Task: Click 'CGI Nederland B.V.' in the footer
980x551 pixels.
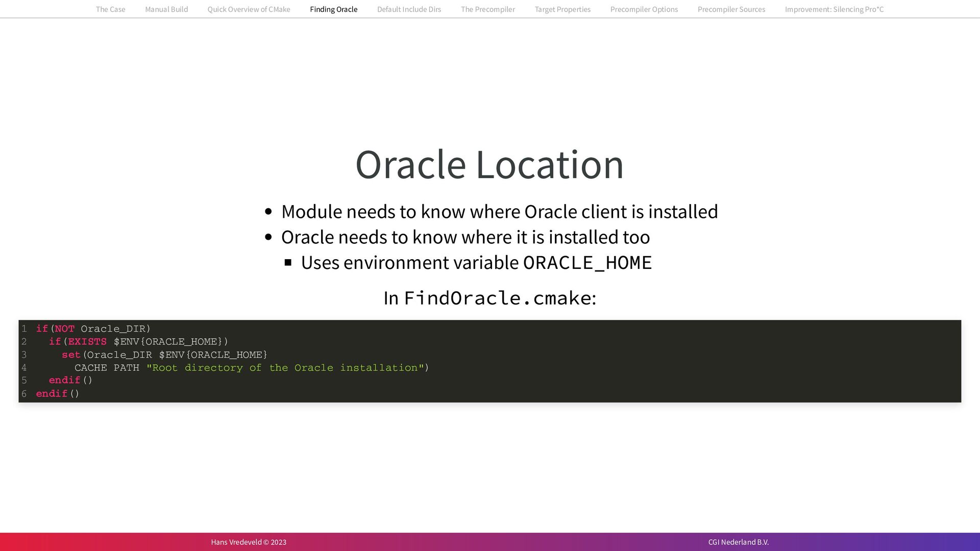Action: (738, 542)
